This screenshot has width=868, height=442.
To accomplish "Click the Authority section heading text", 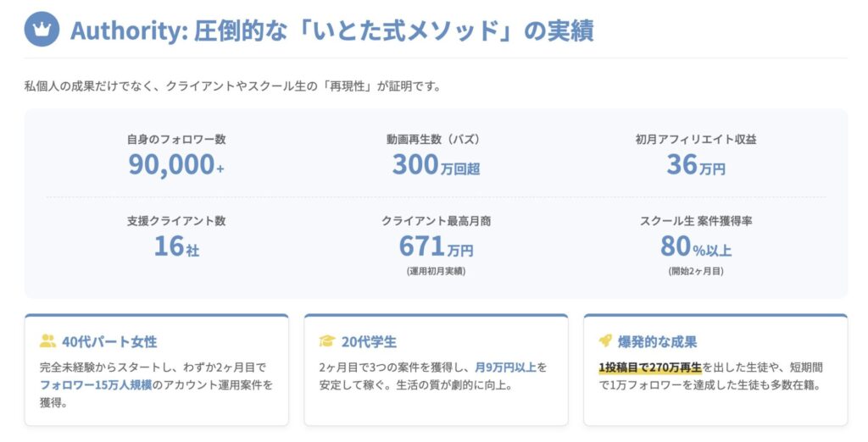I will tap(331, 30).
